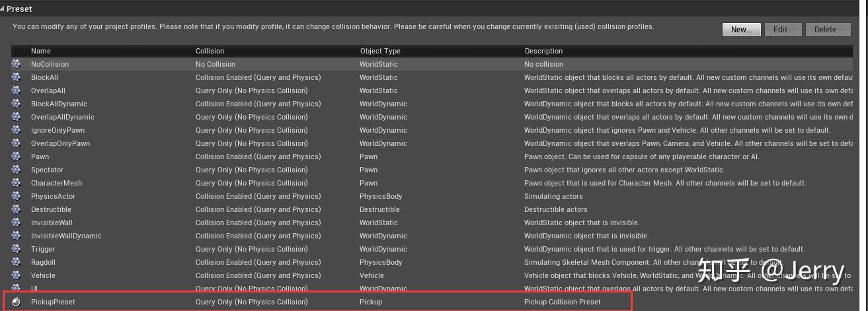The image size is (868, 311).
Task: Select the InvisibleWallDynamic preset name
Action: (66, 236)
